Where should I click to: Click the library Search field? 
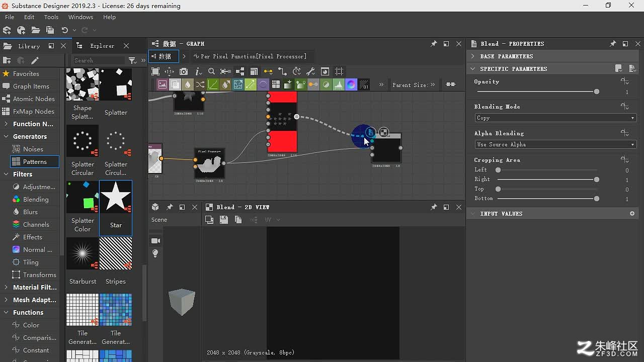(99, 60)
